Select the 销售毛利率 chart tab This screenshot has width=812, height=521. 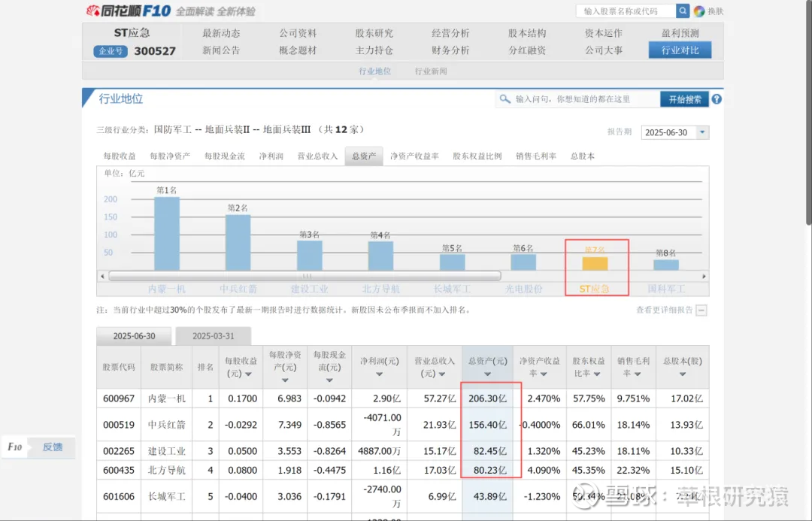tap(536, 156)
